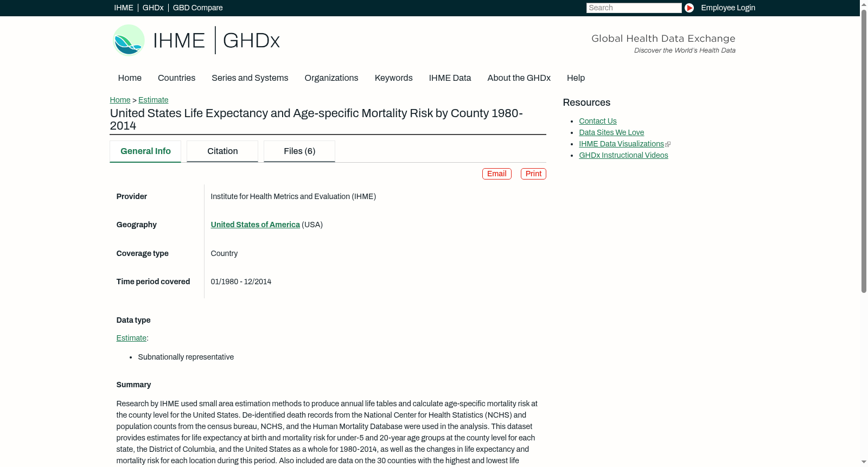Click the vertical scrollbar thumb

coord(864,152)
